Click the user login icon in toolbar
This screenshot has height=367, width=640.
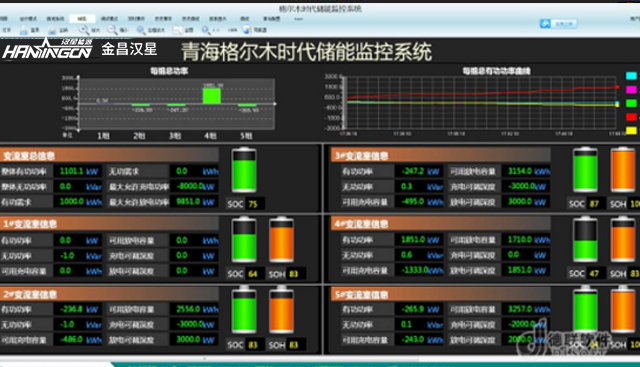click(x=24, y=30)
